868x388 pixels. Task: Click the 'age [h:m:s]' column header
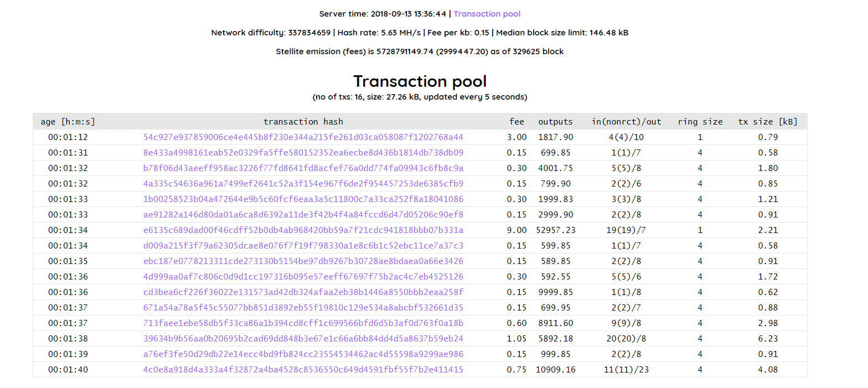tap(68, 122)
